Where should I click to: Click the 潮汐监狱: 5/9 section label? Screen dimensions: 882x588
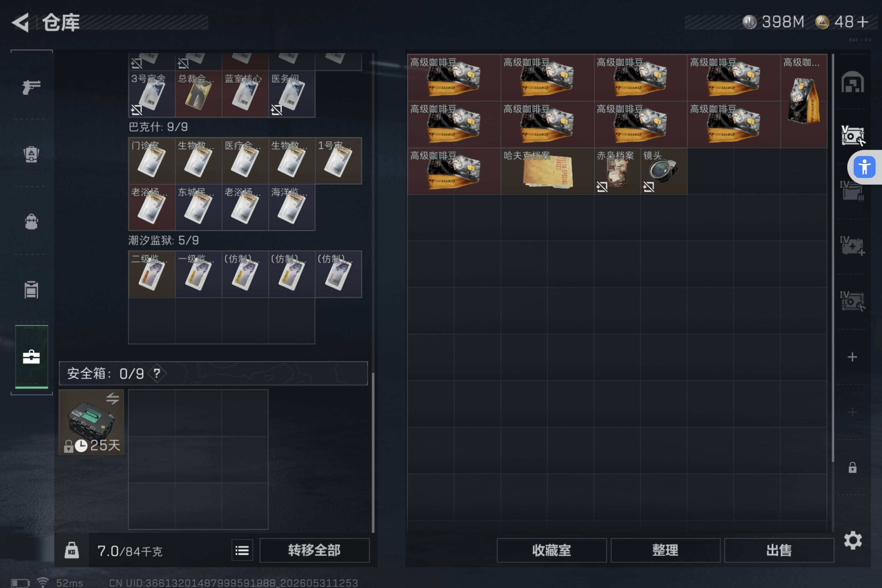[164, 240]
